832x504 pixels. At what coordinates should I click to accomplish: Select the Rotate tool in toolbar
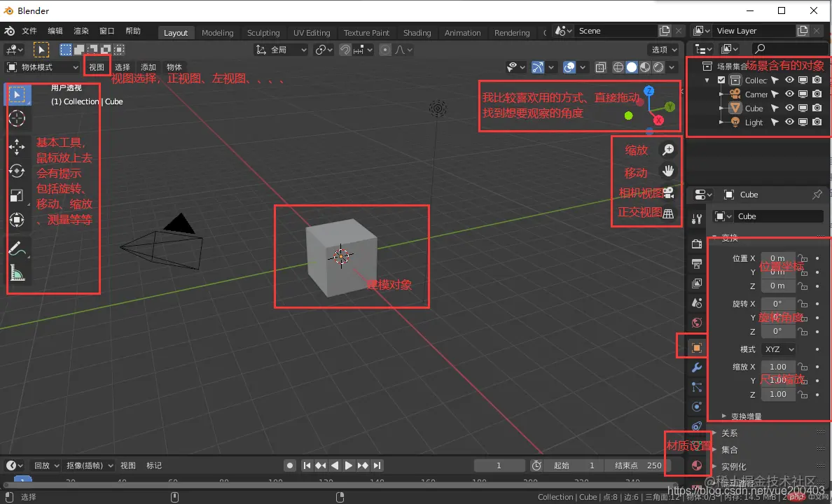click(x=17, y=171)
